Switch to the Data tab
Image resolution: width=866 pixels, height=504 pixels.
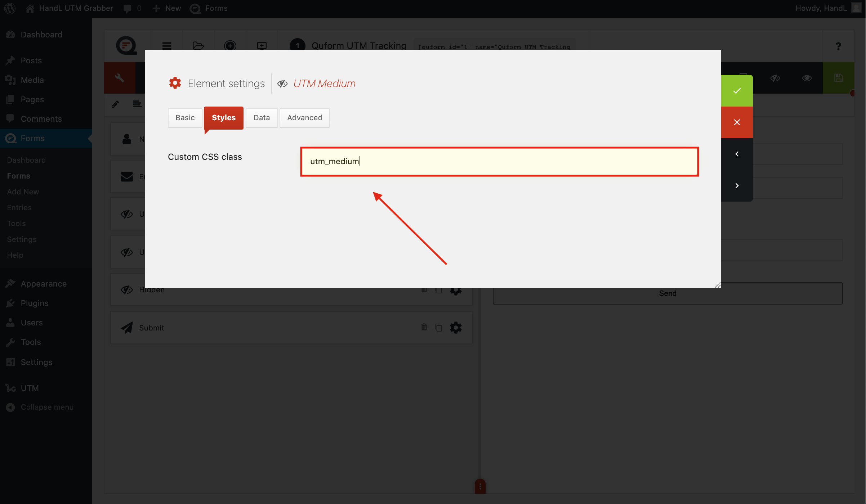pyautogui.click(x=262, y=118)
